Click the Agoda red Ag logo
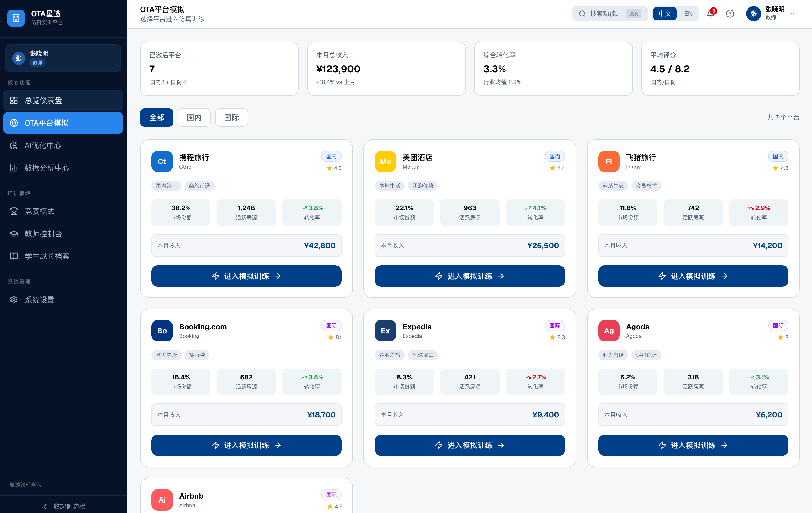This screenshot has height=513, width=812. tap(609, 331)
